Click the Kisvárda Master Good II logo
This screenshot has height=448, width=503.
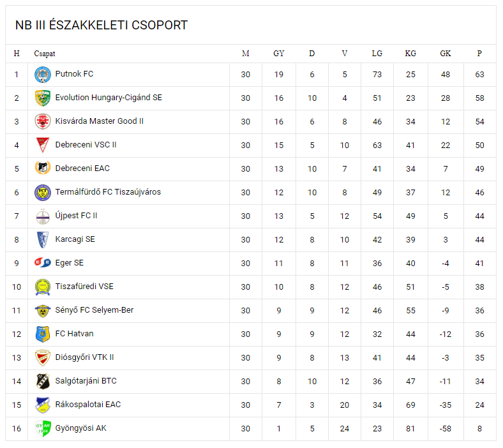43,121
